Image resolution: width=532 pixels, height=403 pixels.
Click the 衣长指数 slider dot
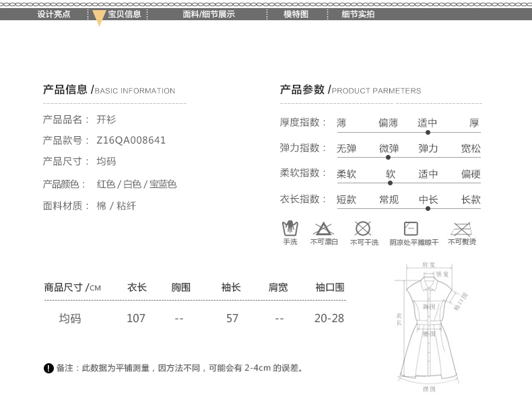point(428,208)
